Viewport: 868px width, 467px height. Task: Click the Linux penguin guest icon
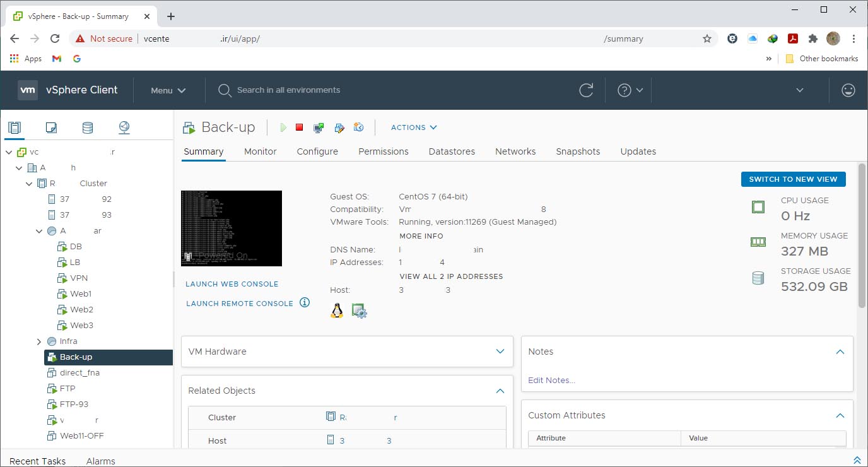tap(337, 310)
